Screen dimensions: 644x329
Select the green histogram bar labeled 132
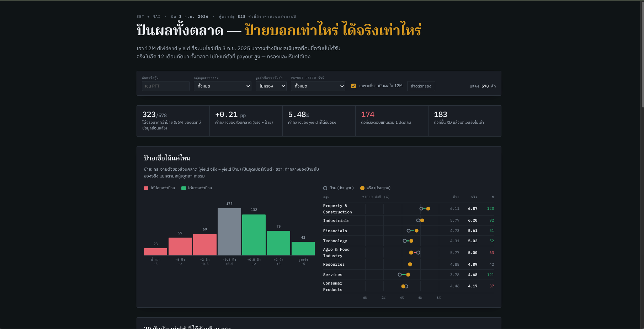[254, 235]
